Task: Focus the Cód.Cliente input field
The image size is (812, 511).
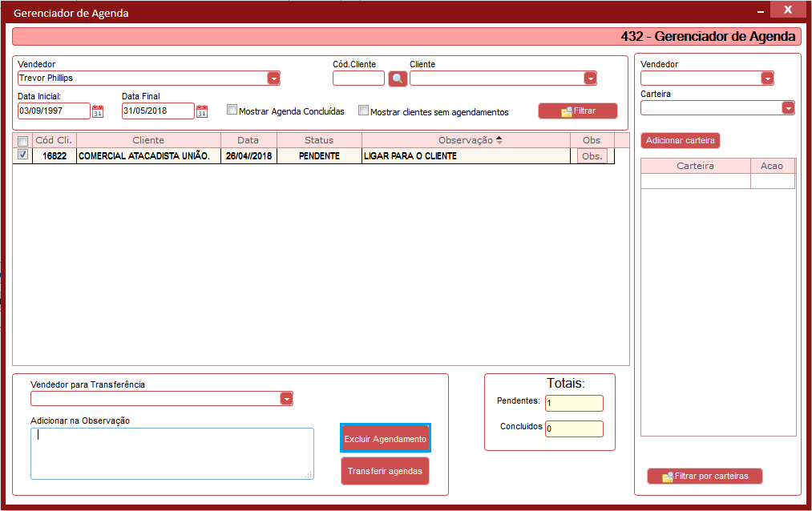Action: tap(358, 78)
